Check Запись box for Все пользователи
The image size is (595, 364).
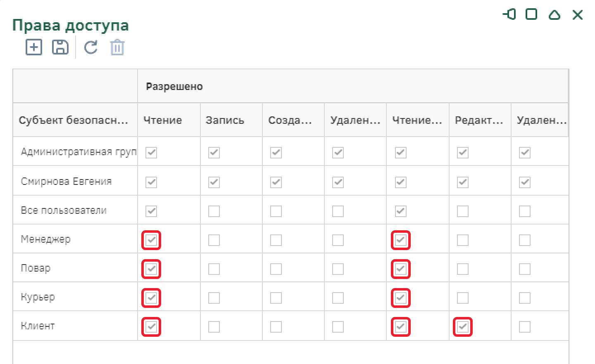(x=214, y=211)
